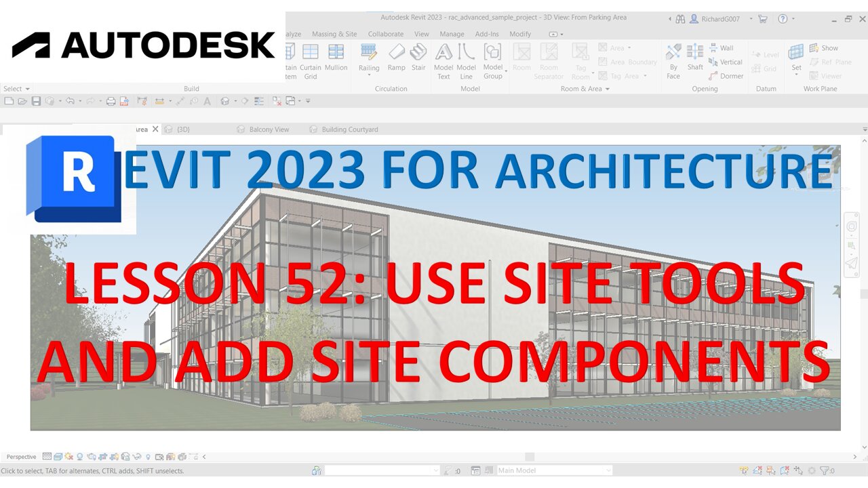Screen dimensions: 868x488
Task: Select the Mullion tool
Action: (x=336, y=58)
